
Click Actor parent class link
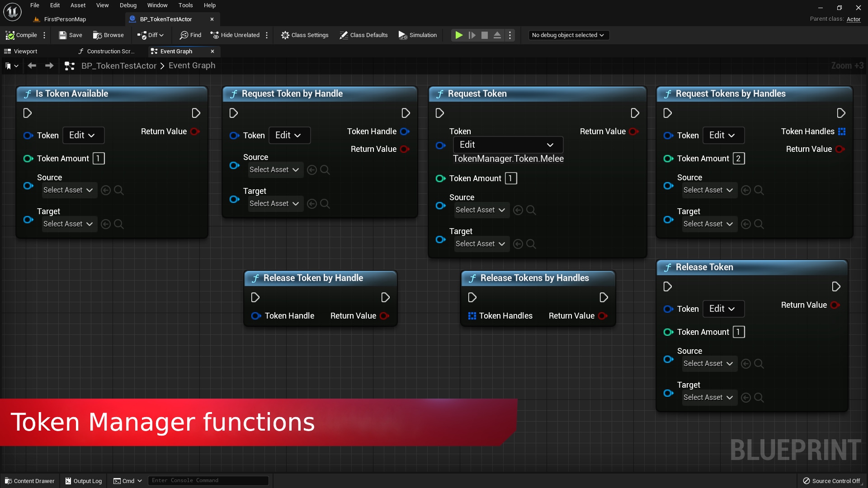(853, 19)
